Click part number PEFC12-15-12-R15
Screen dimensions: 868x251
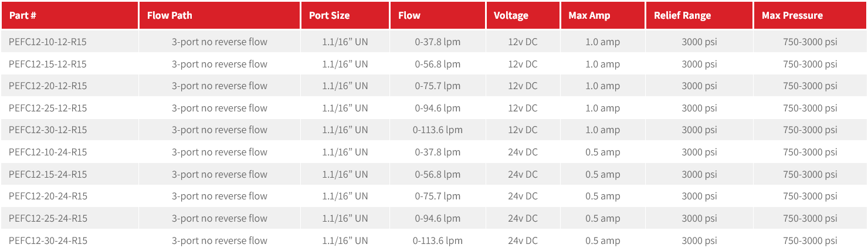(48, 64)
